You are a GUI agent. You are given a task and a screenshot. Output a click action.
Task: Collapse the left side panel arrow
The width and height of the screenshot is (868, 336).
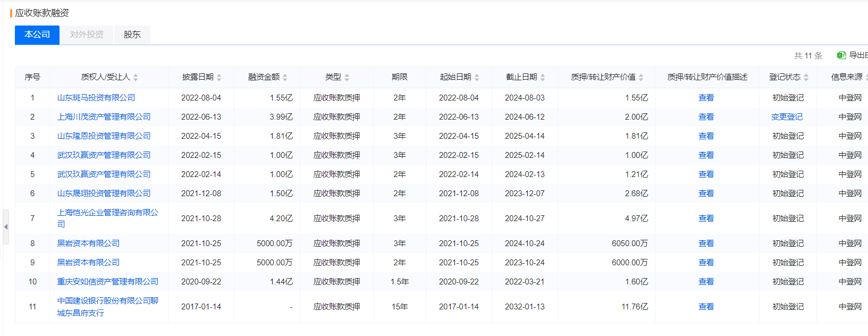[5, 227]
